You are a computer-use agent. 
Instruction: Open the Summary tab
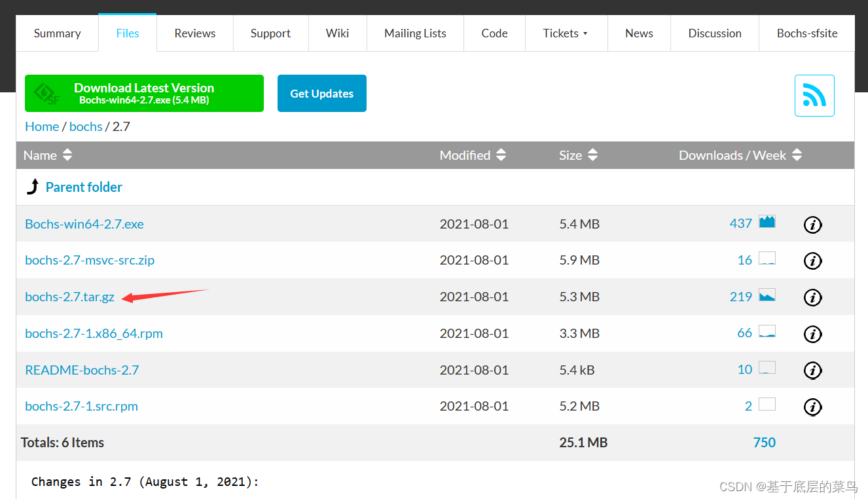tap(57, 33)
